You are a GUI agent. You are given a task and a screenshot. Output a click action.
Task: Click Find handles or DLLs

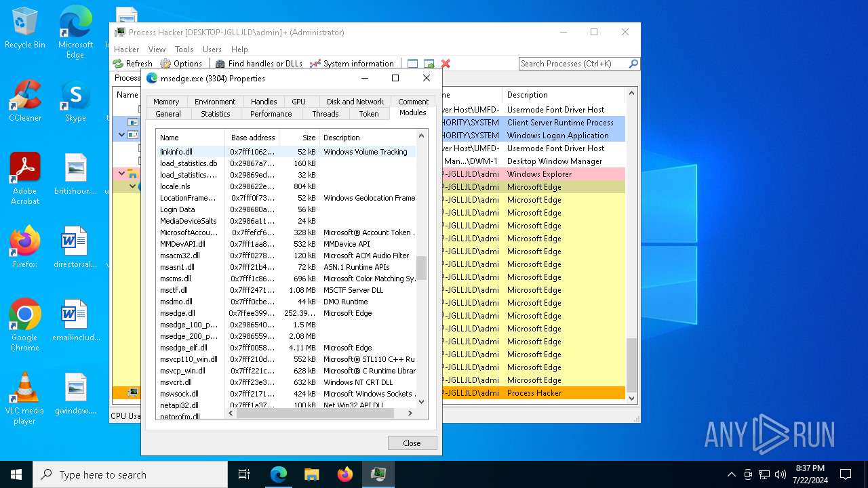259,63
